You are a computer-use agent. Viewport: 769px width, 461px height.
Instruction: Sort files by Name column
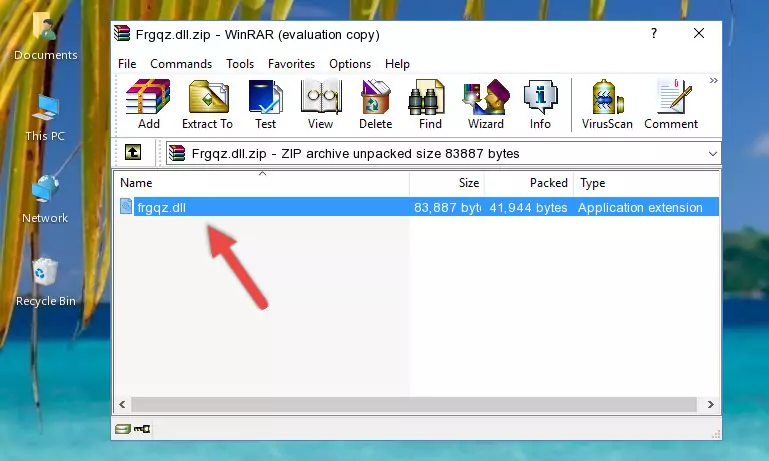click(x=262, y=183)
